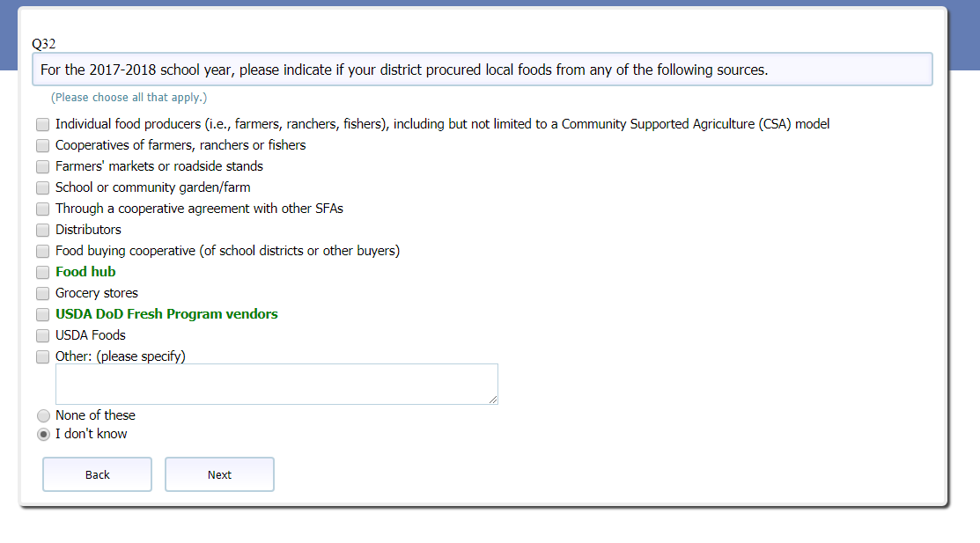Viewport: 980px width, 543px height.
Task: Select Farmers' markets or roadside stands checkbox
Action: pyautogui.click(x=43, y=166)
